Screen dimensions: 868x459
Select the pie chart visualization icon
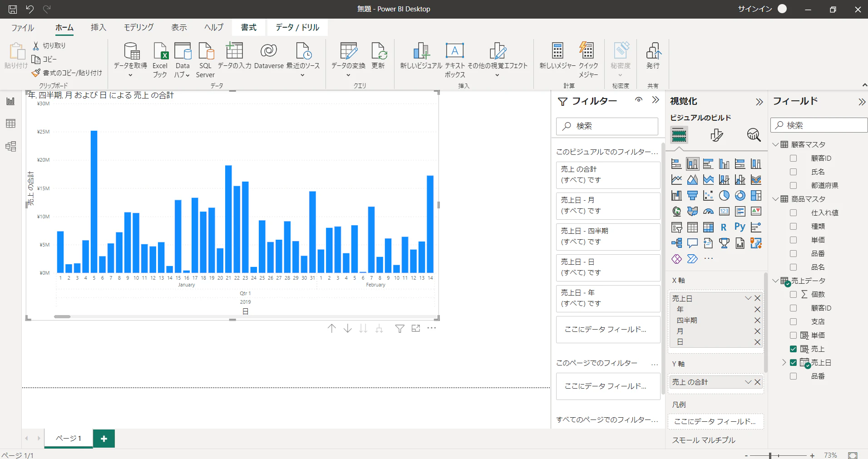pyautogui.click(x=724, y=196)
